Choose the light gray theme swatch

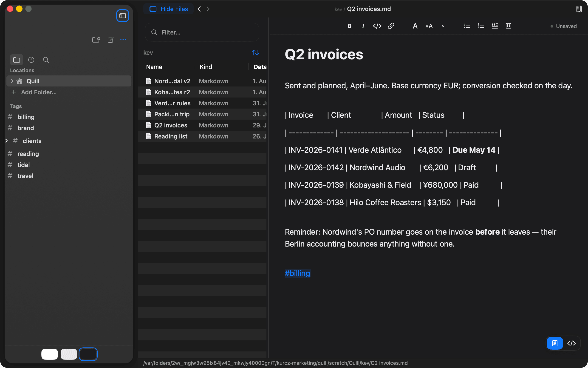pyautogui.click(x=69, y=354)
